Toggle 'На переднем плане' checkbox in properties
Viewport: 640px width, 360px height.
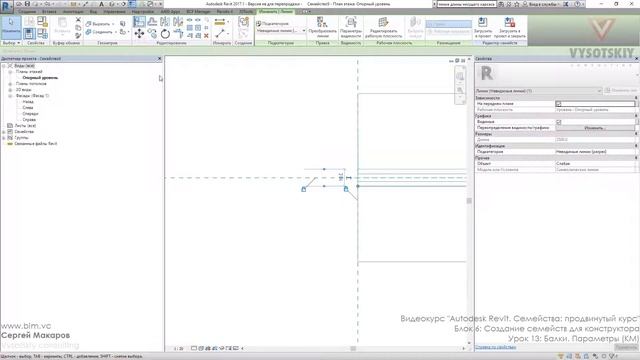[x=558, y=104]
